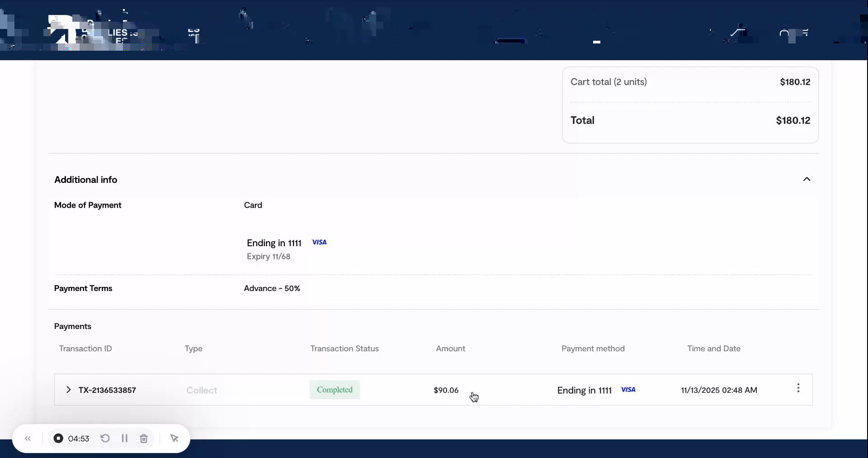Collapse the recording control bar
Screen dimensions: 868x458
(x=28, y=439)
